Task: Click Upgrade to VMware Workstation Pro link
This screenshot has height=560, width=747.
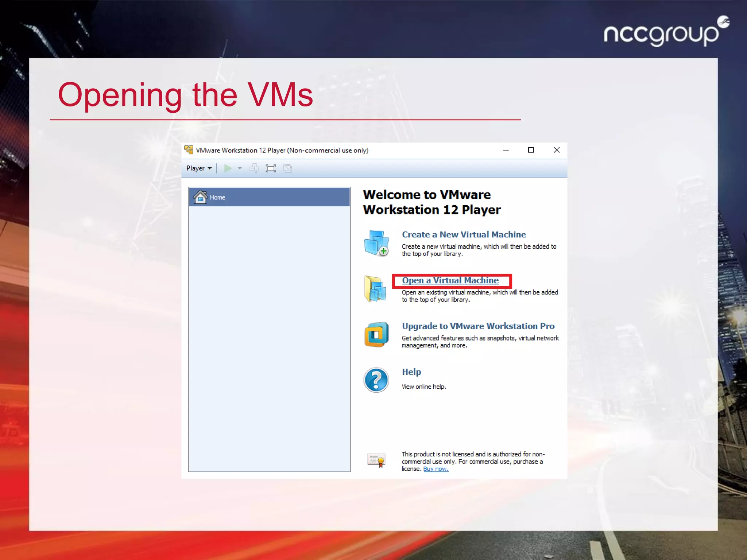Action: [x=478, y=326]
